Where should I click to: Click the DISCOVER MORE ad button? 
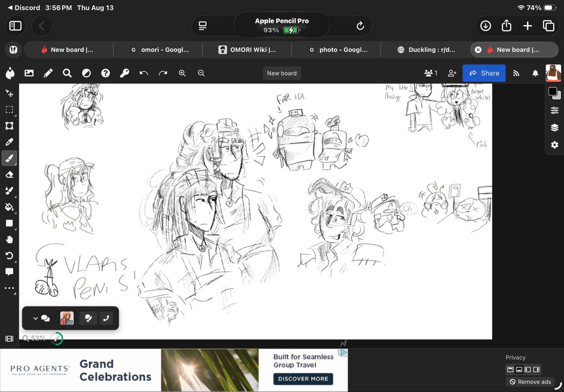(x=303, y=378)
